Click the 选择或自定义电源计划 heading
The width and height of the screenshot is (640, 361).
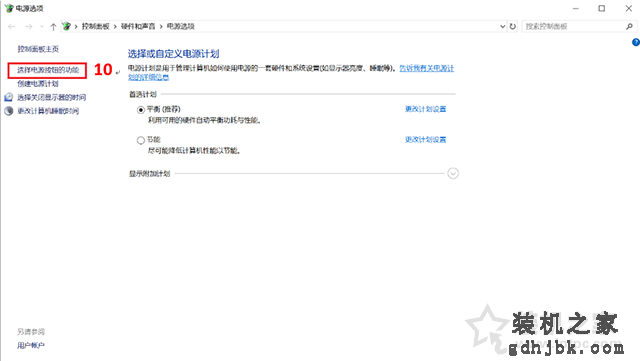pyautogui.click(x=173, y=54)
